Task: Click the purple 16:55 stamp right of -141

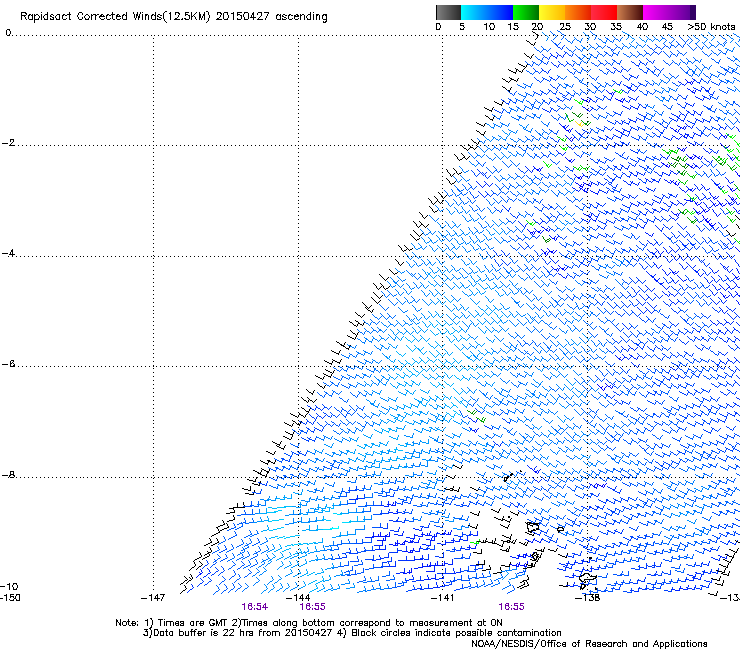Action: (x=511, y=607)
